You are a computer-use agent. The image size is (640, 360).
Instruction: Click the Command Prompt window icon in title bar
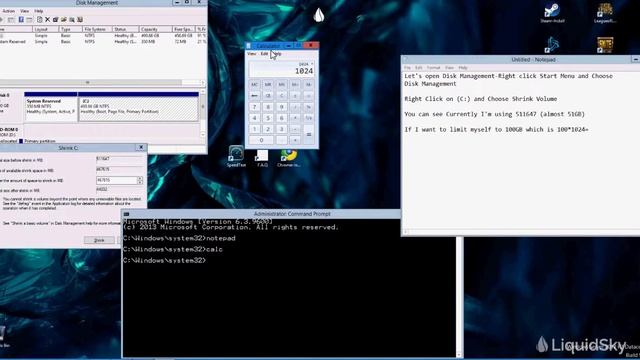(127, 214)
